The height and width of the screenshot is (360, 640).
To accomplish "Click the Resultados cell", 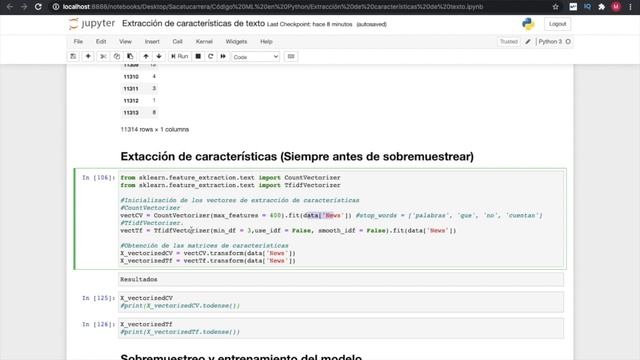I will (341, 280).
